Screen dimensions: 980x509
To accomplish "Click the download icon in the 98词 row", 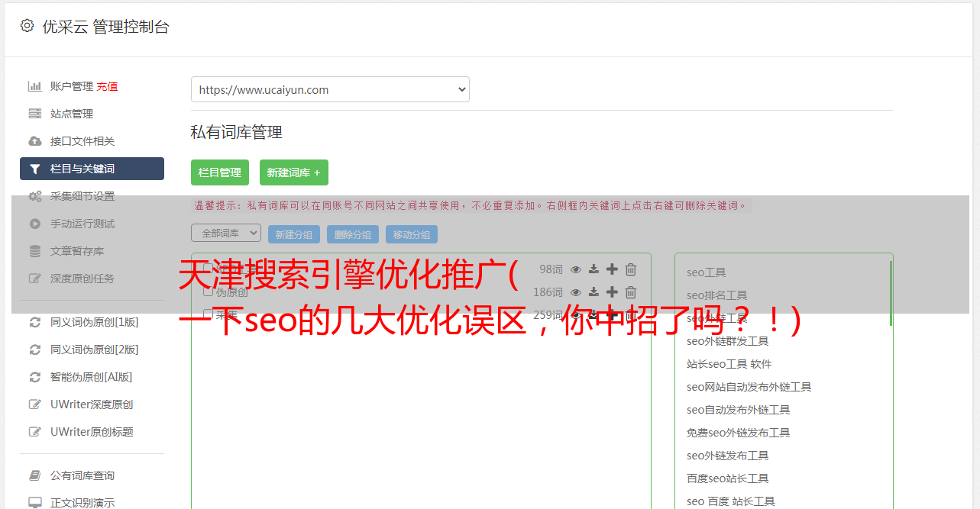I will pyautogui.click(x=593, y=269).
